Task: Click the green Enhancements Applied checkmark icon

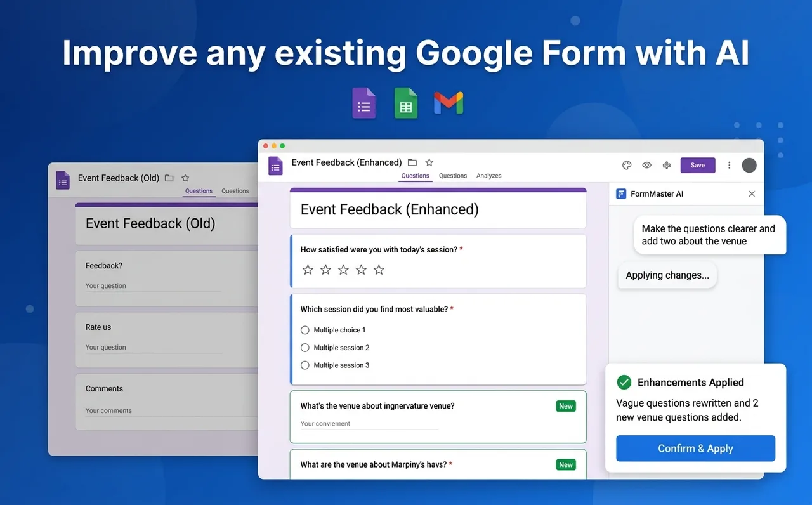Action: point(624,382)
